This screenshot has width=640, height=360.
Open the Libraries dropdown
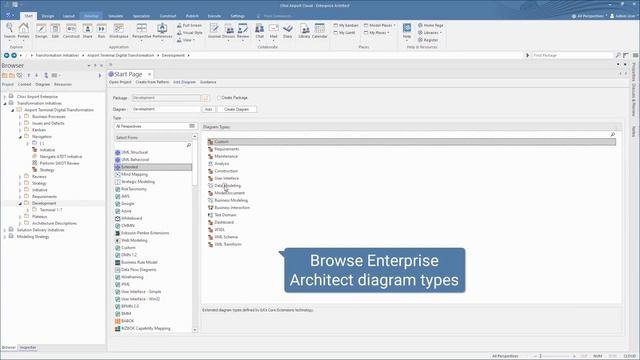tap(430, 33)
